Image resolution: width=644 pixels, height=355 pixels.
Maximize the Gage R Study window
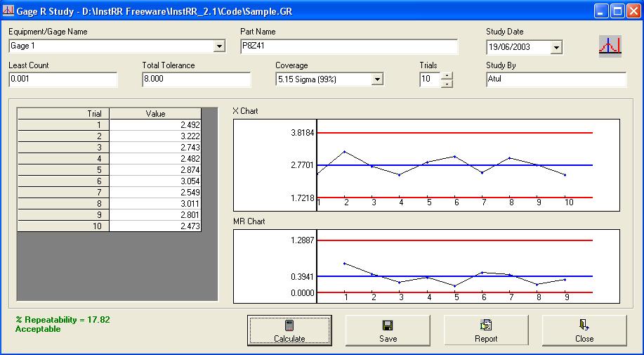click(617, 11)
